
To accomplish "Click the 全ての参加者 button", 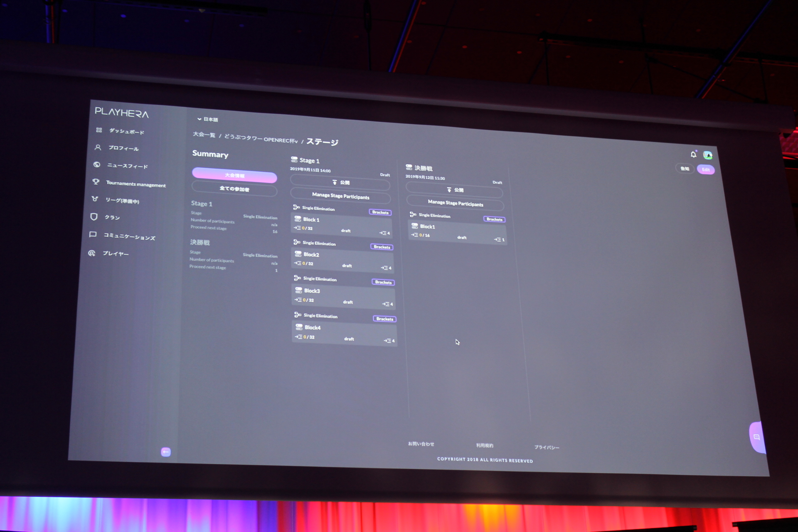I will pyautogui.click(x=234, y=189).
